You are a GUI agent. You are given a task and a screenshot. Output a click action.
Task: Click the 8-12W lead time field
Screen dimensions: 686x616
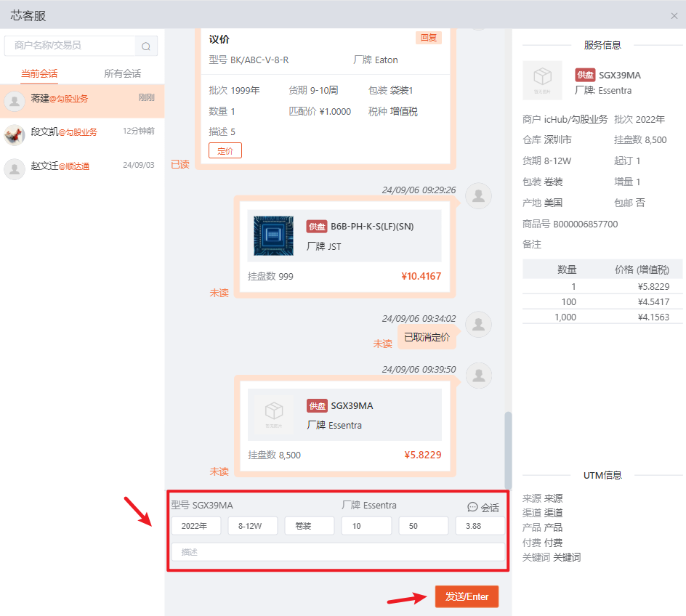coord(253,526)
